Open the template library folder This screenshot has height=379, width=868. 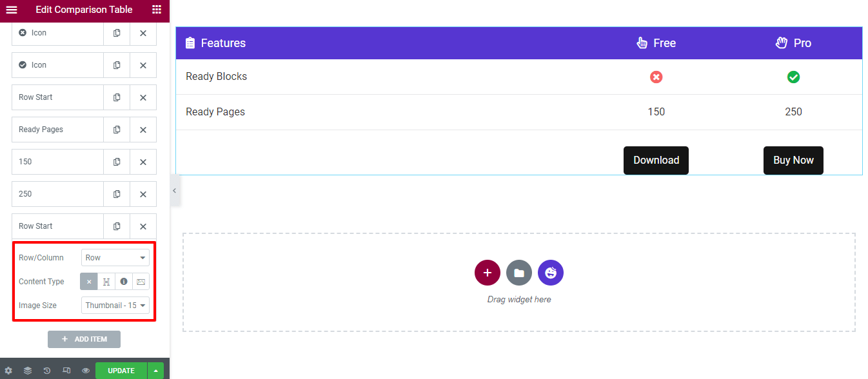click(519, 273)
